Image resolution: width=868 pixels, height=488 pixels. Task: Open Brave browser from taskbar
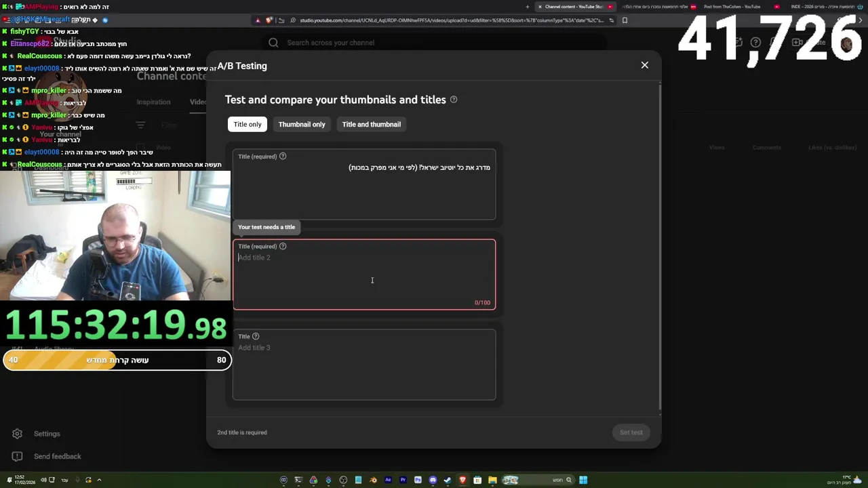[x=462, y=480]
